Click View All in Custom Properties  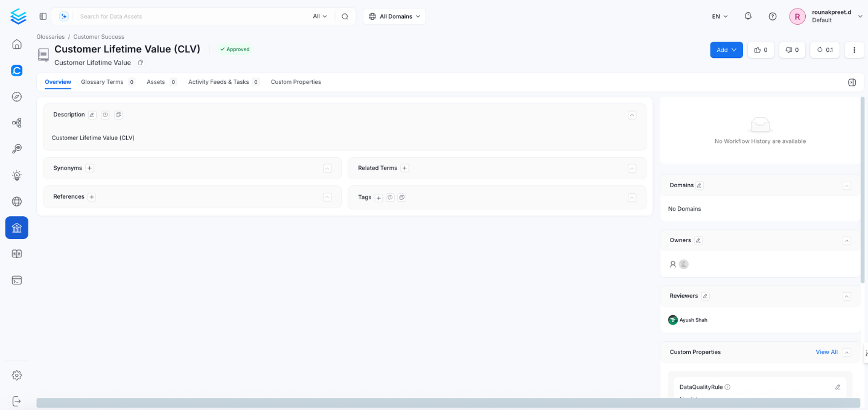(826, 352)
